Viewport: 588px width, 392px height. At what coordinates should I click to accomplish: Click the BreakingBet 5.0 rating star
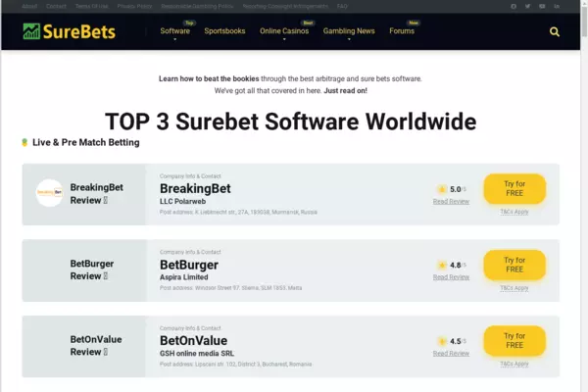coord(442,189)
